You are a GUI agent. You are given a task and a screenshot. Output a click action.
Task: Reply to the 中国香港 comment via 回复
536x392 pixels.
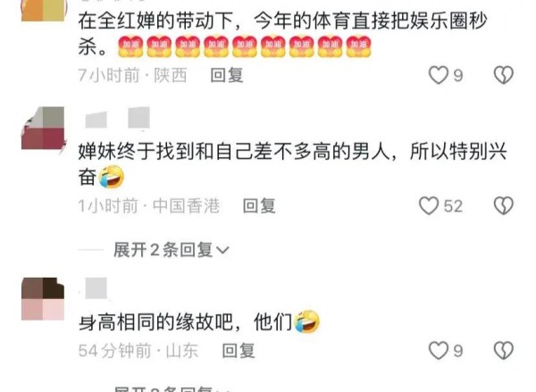point(259,206)
